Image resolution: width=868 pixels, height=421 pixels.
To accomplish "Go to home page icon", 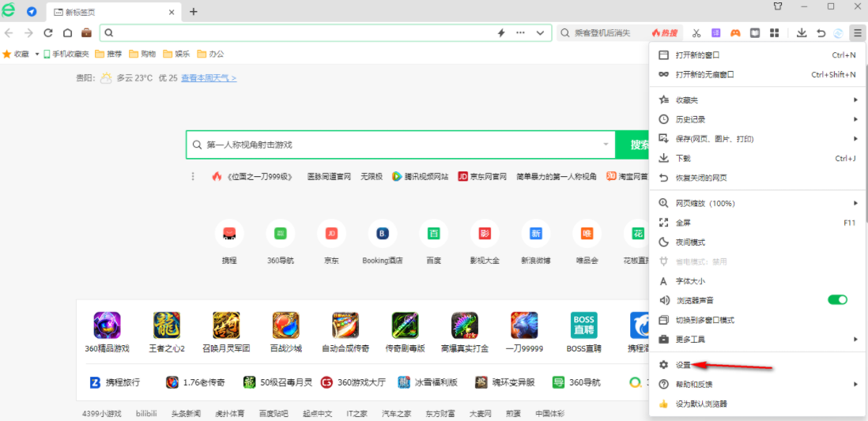I will 67,33.
